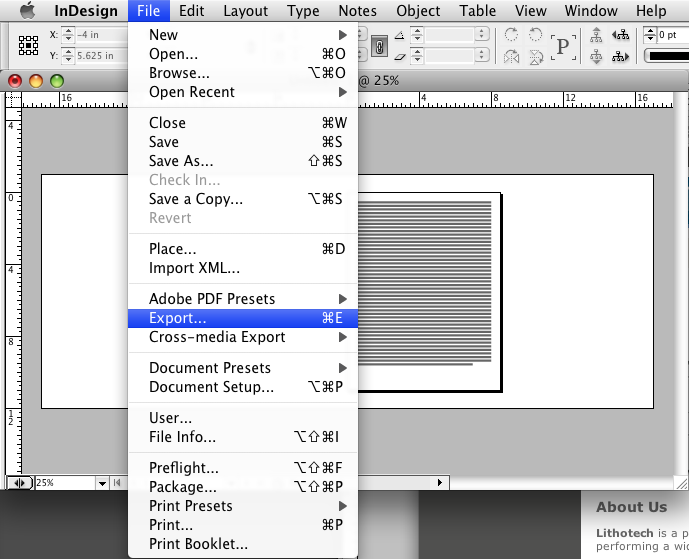Click the green zoom window button
The width and height of the screenshot is (689, 559).
[57, 81]
